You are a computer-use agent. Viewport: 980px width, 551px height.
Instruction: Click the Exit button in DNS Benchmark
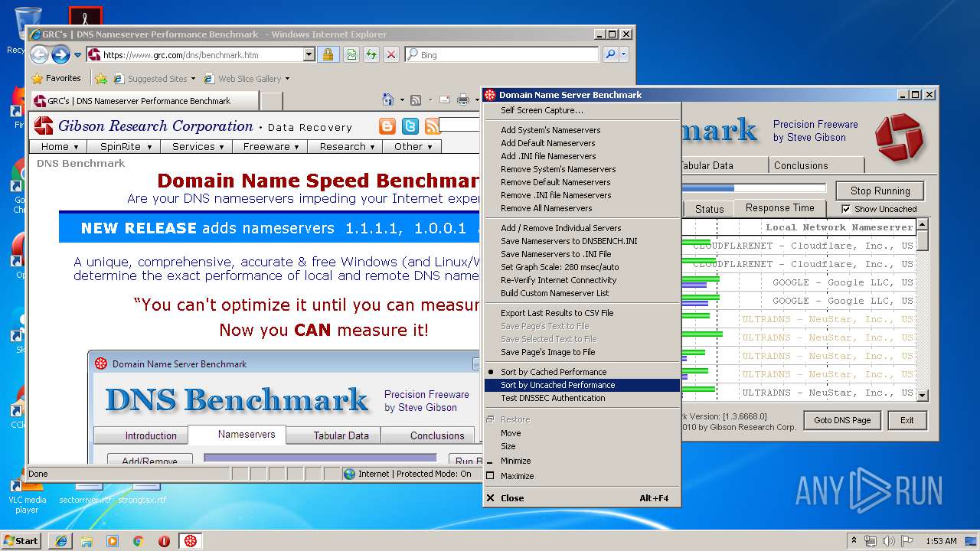coord(906,420)
